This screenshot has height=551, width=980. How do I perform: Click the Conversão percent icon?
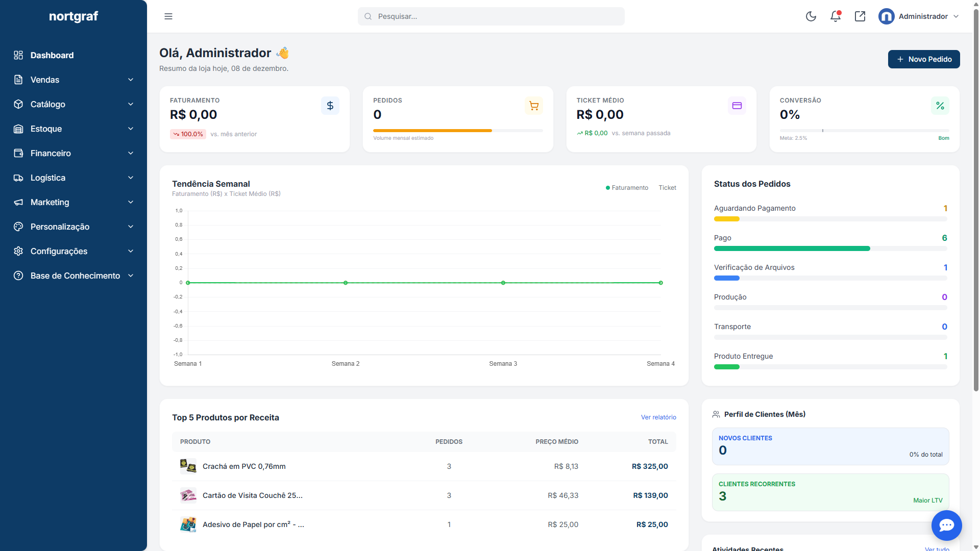pos(940,106)
